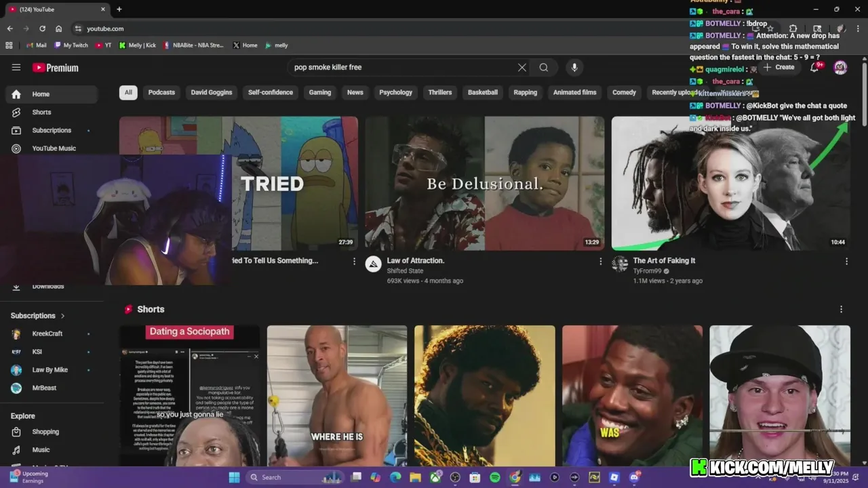Click the YouTube search input field
868x488 pixels.
tap(400, 67)
